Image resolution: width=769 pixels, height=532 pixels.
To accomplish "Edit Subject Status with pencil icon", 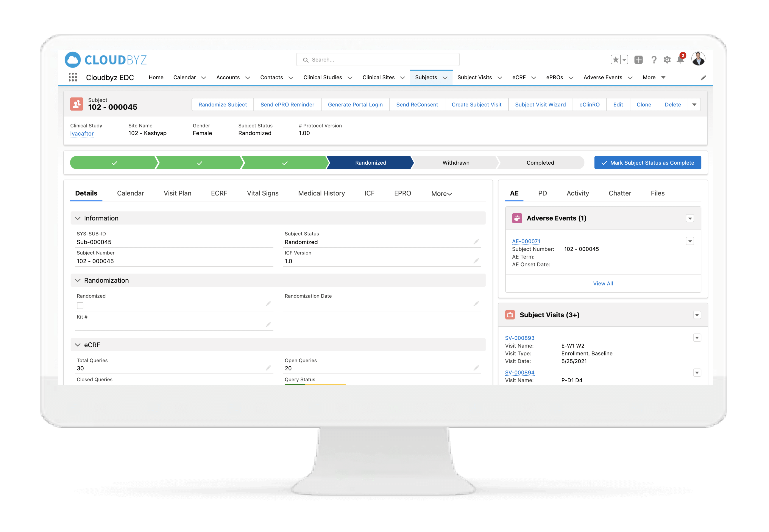I will (x=476, y=241).
